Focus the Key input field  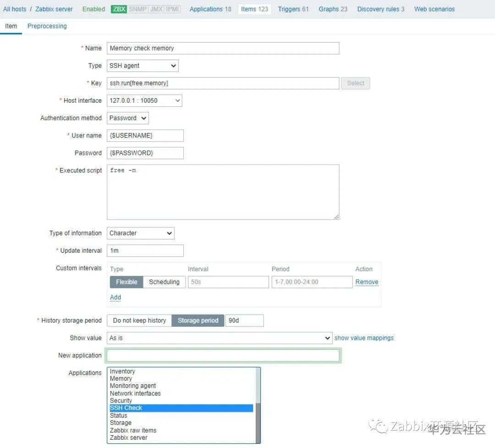(223, 83)
